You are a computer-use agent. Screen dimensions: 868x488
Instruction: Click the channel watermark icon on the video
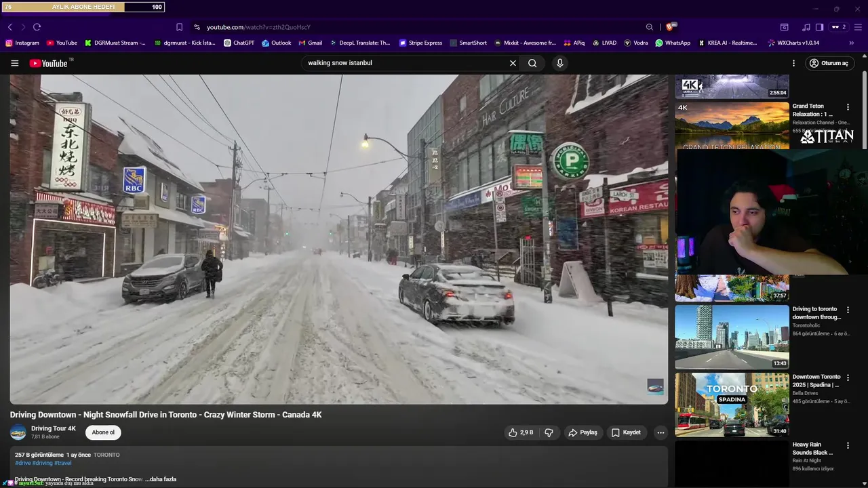(655, 387)
